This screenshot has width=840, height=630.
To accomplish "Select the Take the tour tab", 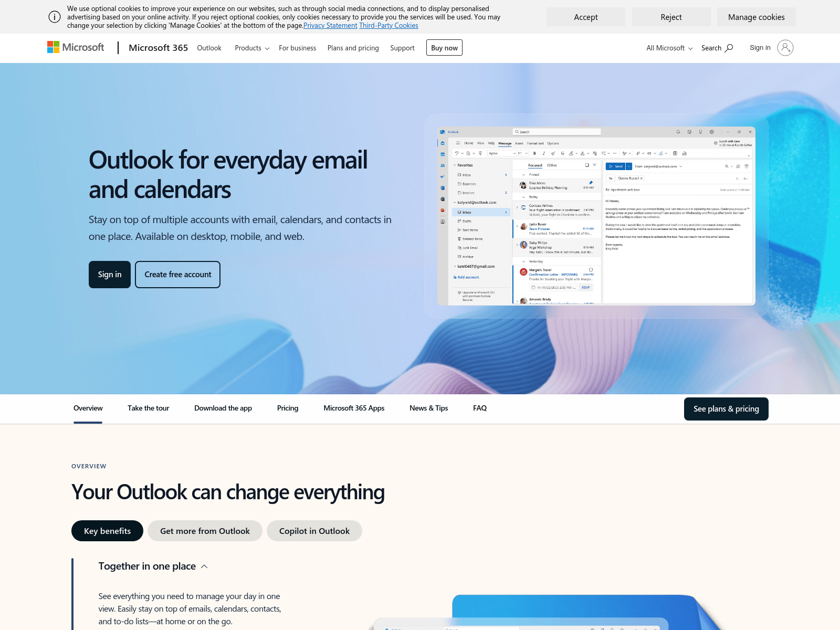I will click(x=148, y=408).
